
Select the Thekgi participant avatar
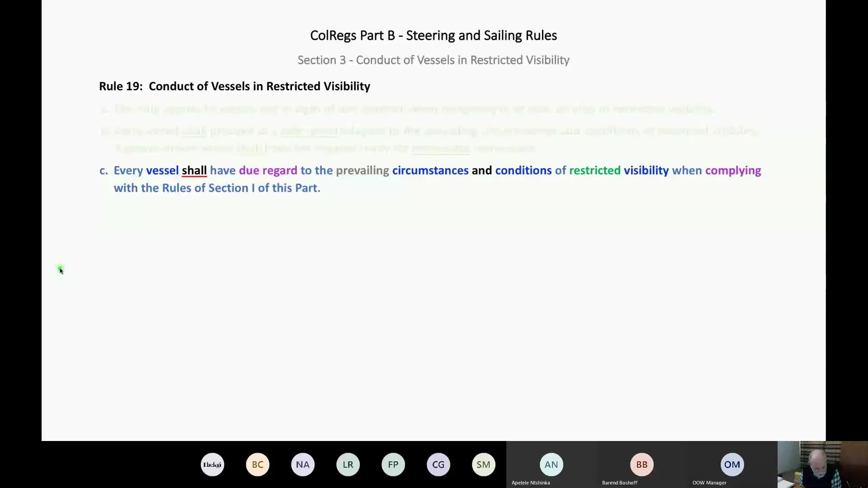click(212, 465)
